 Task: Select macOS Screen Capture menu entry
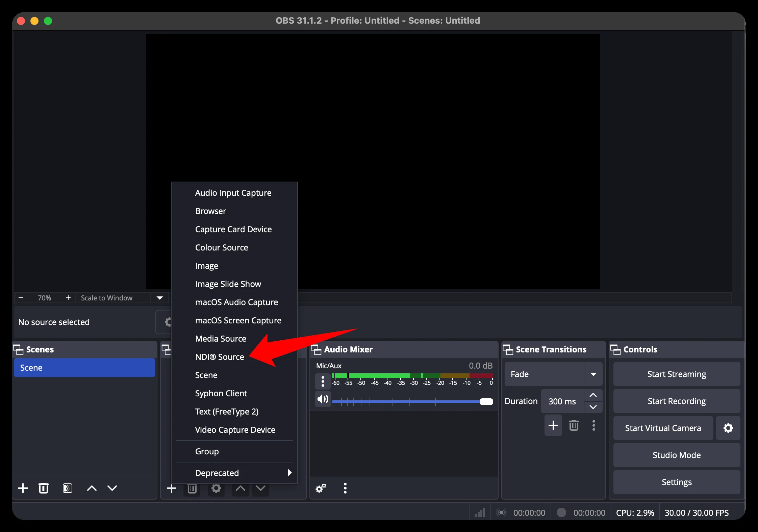point(234,320)
